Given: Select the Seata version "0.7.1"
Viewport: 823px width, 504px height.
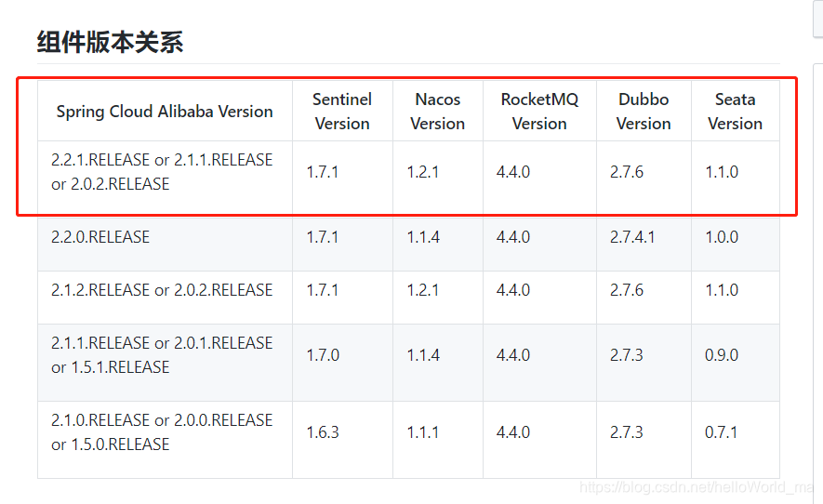Looking at the screenshot, I should [721, 432].
